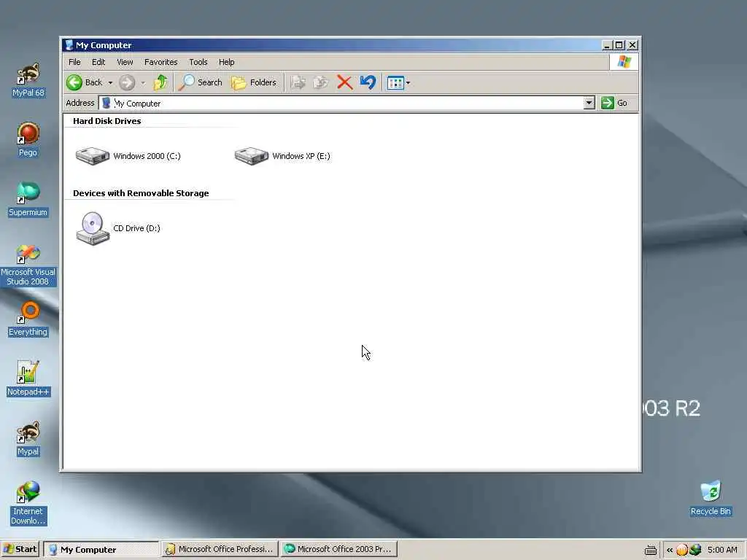Open the View menu
This screenshot has height=560, width=747.
[125, 62]
